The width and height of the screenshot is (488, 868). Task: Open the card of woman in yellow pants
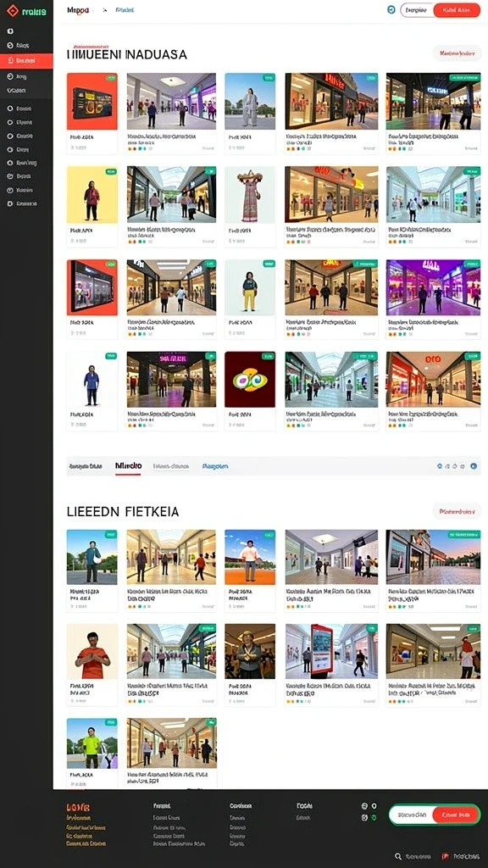pos(250,299)
